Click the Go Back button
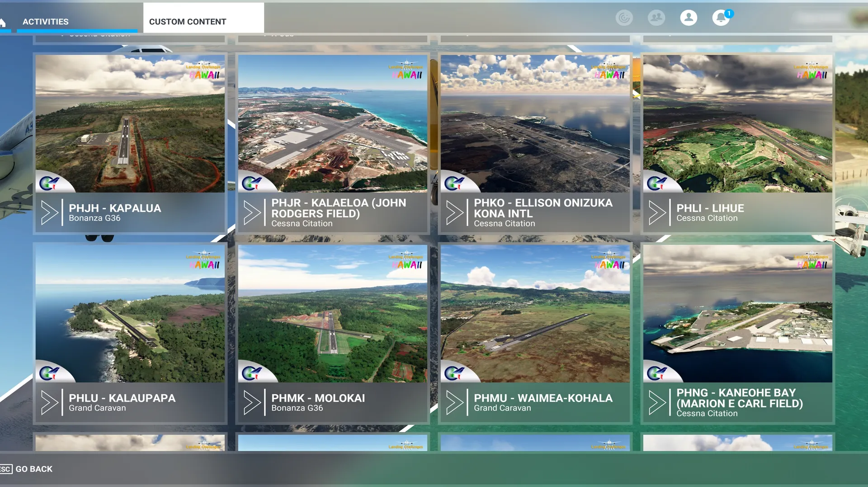The image size is (868, 487). point(34,469)
